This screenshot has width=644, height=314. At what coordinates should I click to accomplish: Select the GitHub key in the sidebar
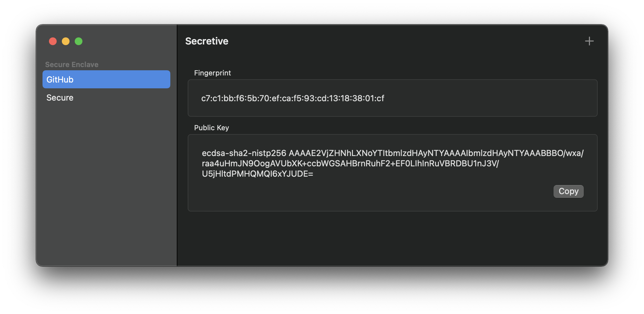[x=106, y=79]
